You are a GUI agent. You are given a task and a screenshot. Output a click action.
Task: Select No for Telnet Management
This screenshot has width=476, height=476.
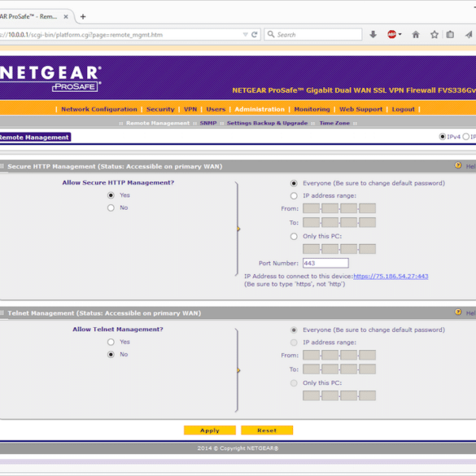[111, 355]
